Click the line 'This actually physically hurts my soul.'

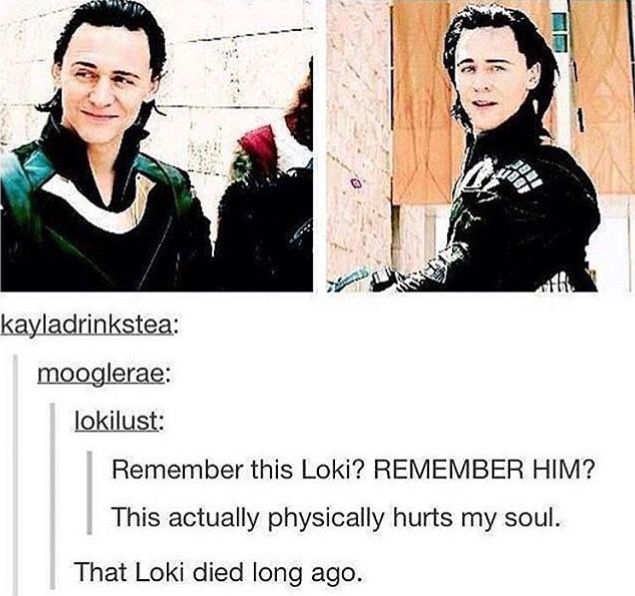click(336, 518)
